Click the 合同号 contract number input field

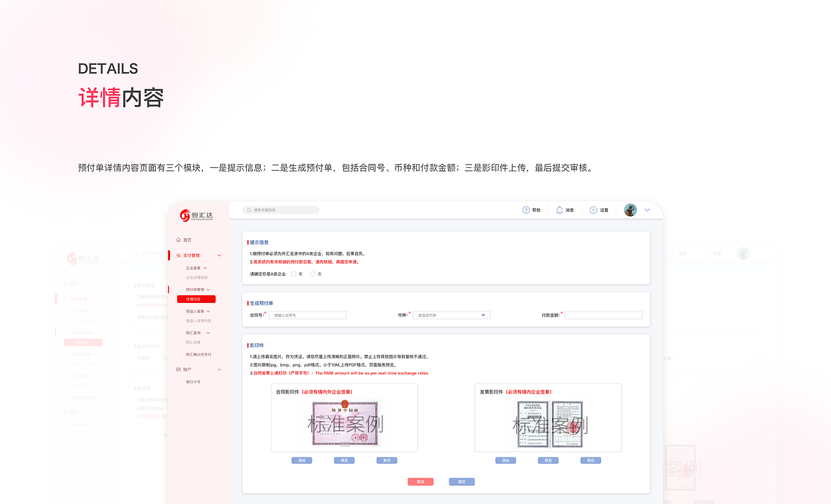pos(307,315)
